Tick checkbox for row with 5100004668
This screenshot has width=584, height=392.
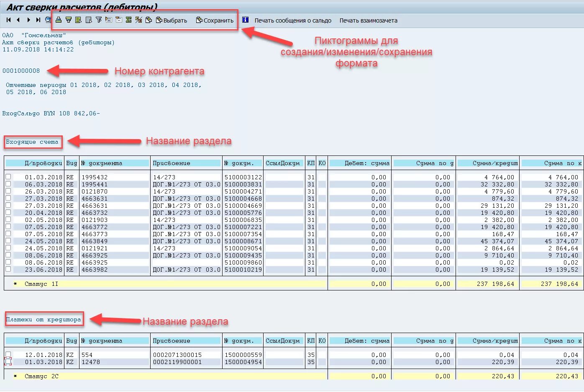pos(8,198)
